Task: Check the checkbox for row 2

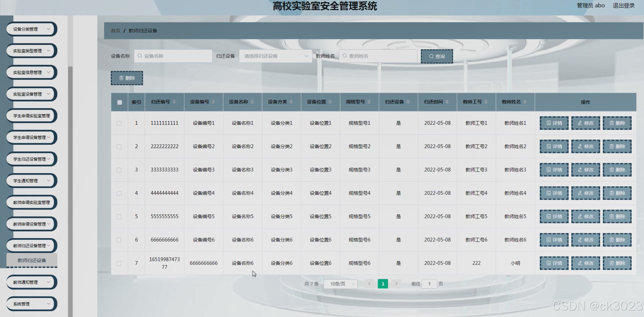Action: (x=119, y=147)
